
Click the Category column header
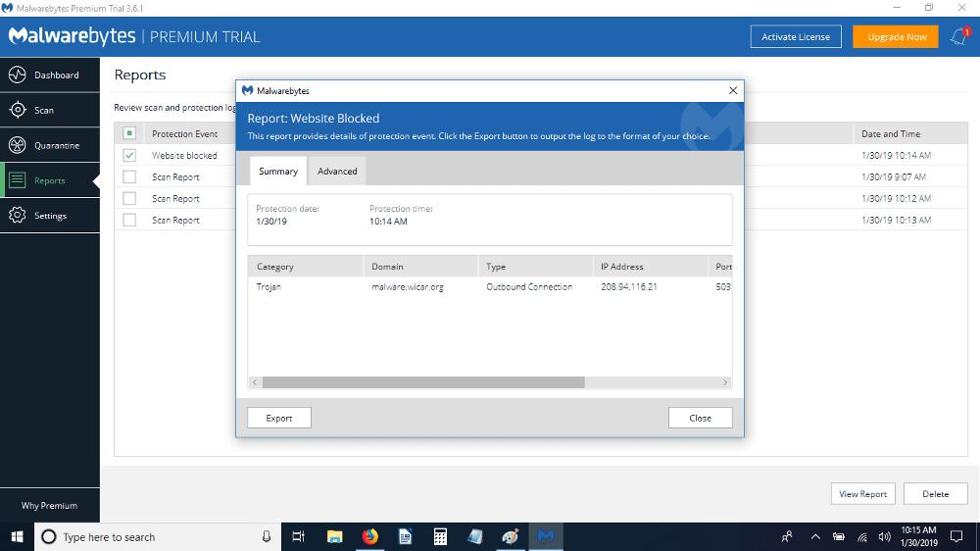point(306,267)
